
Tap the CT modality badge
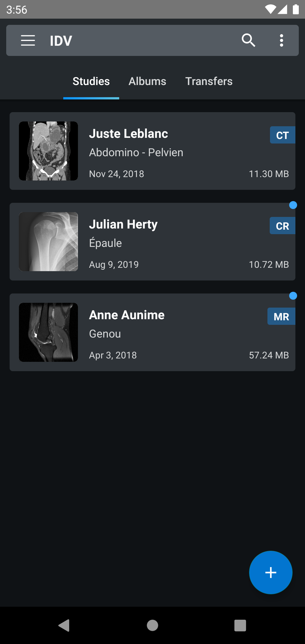[282, 135]
